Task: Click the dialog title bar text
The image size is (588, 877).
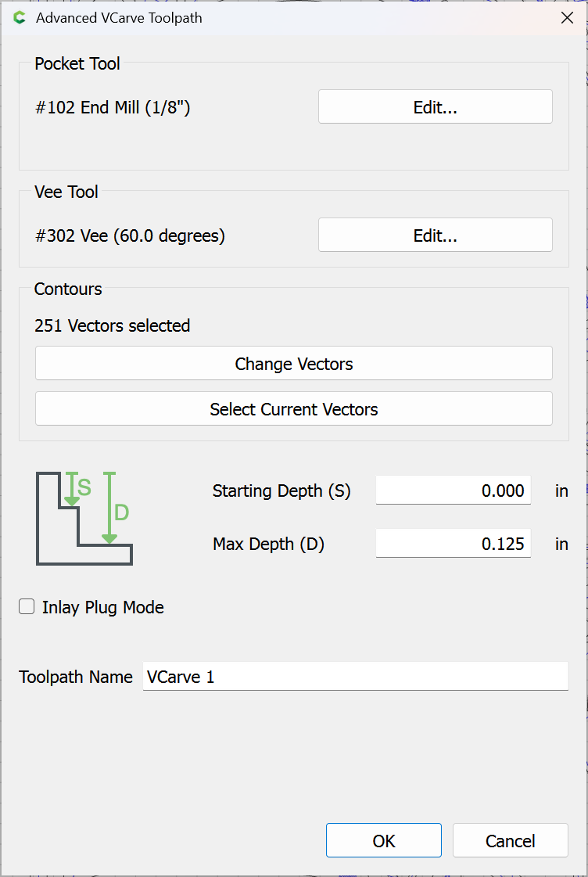Action: point(119,18)
